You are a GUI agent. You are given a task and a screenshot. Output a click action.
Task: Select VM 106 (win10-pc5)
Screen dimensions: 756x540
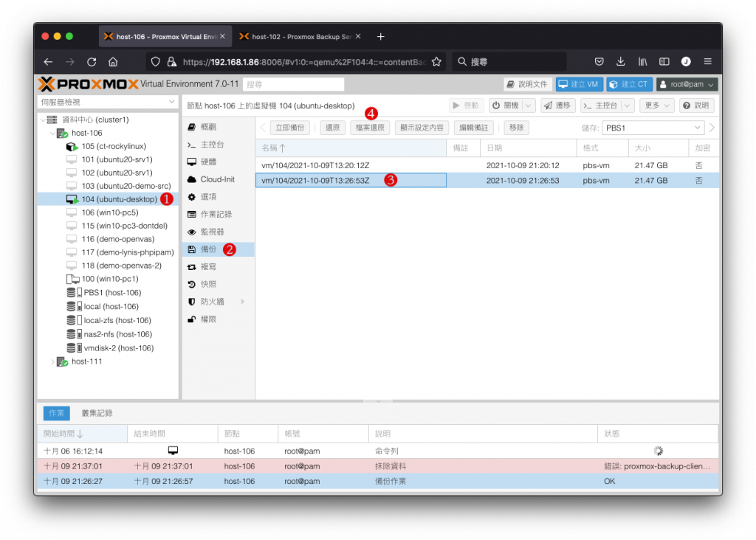tap(109, 212)
